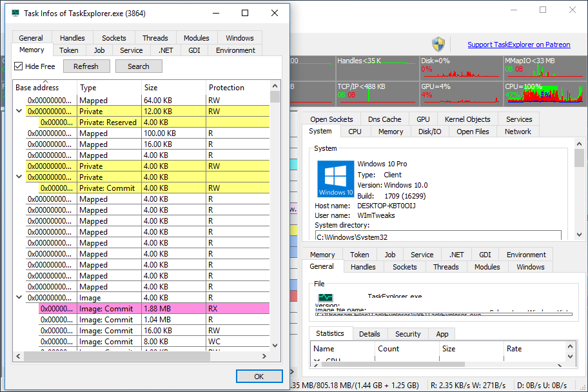Viewport: 588px width, 392px height.
Task: Switch to the .NET tab in Task Infos dialog
Action: pyautogui.click(x=166, y=50)
